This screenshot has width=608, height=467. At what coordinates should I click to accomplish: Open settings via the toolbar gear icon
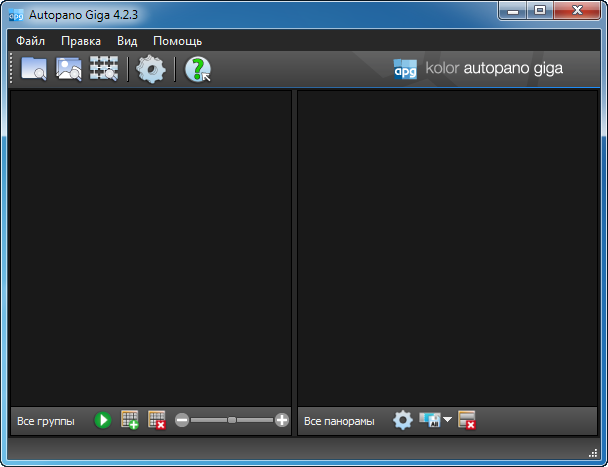click(151, 69)
